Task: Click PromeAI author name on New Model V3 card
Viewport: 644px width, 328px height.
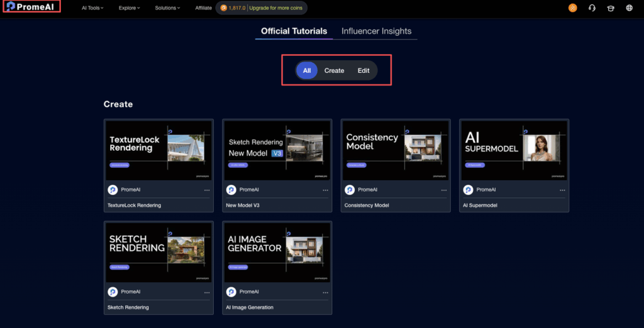Action: pyautogui.click(x=249, y=190)
